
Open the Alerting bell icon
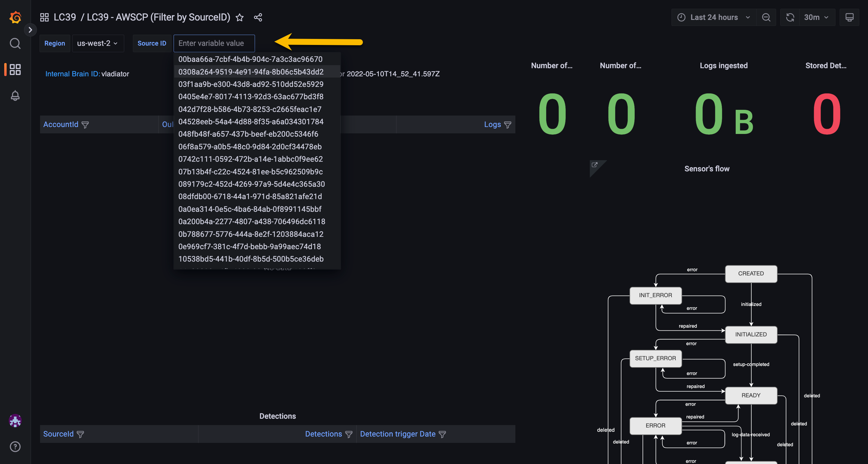pyautogui.click(x=15, y=96)
